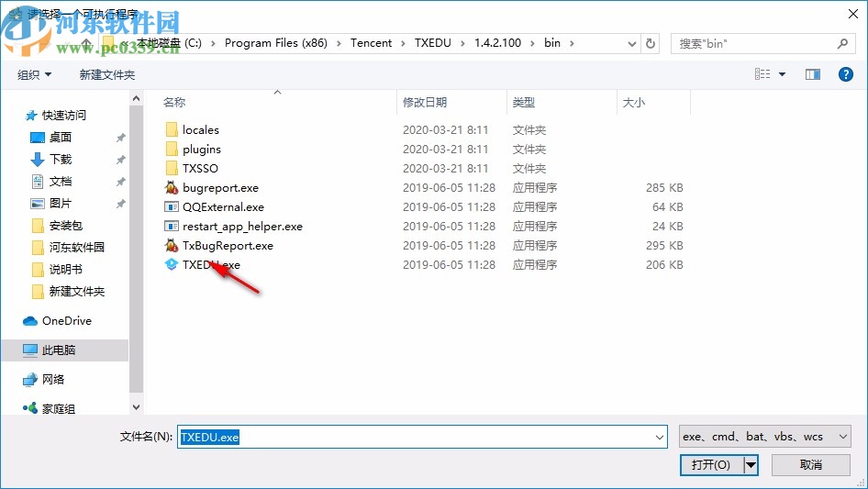This screenshot has height=489, width=868.
Task: Open the view options dropdown arrow
Action: pyautogui.click(x=782, y=74)
